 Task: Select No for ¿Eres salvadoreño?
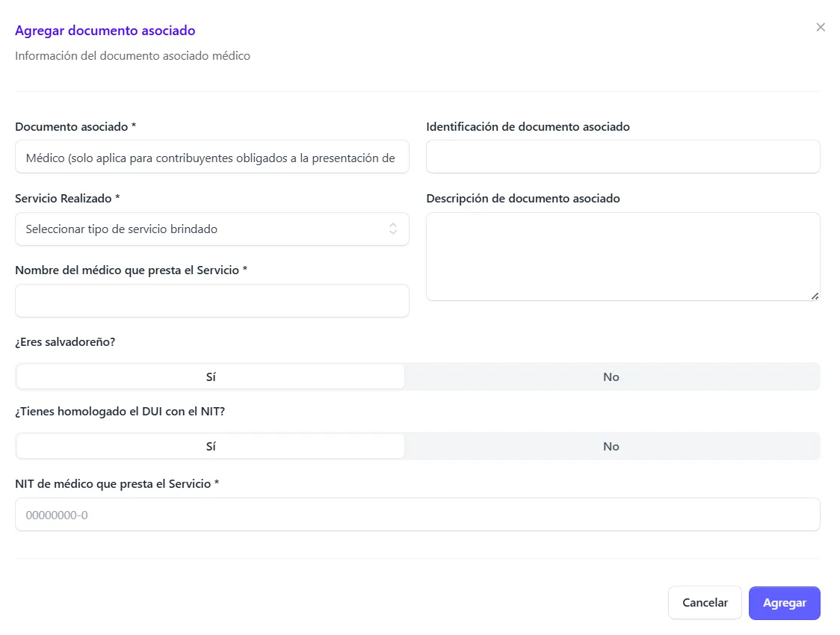(611, 377)
